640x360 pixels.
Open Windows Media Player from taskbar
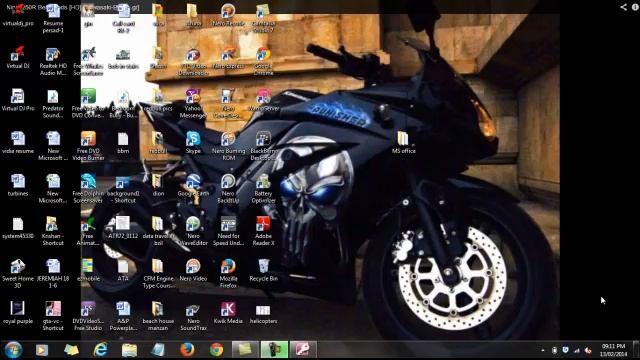click(42, 350)
